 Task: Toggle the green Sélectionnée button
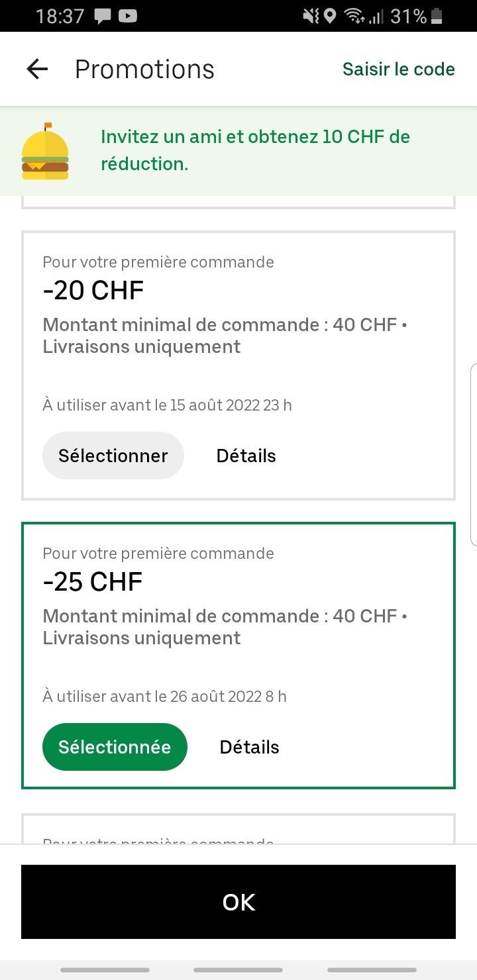pos(115,747)
